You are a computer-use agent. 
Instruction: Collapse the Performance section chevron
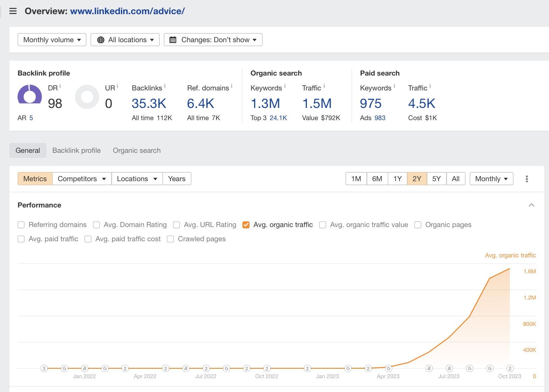(x=531, y=205)
